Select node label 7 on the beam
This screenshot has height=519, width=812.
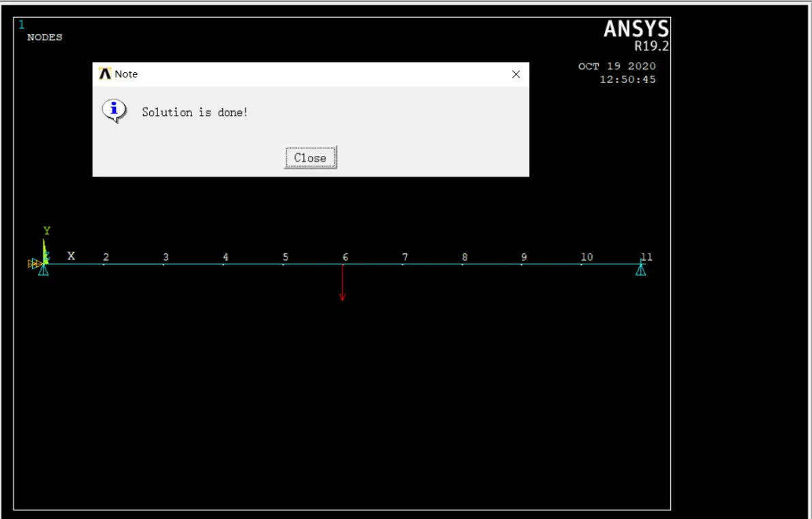(x=405, y=257)
